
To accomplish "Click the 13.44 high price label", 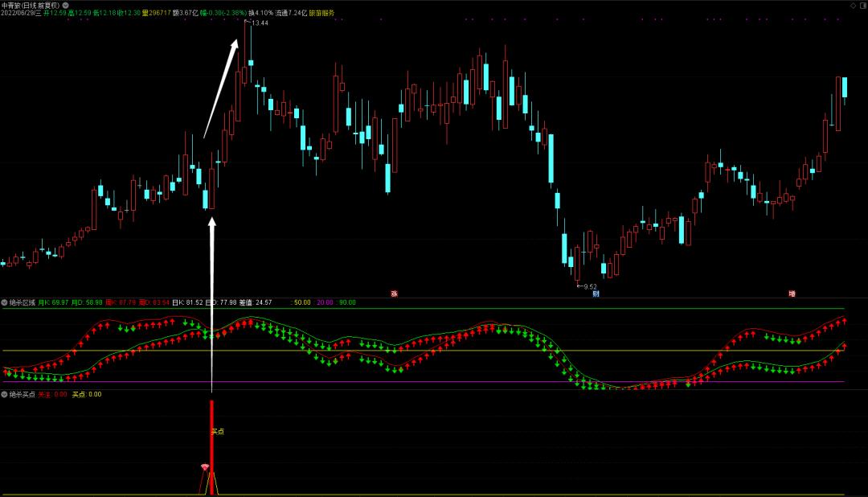I will point(260,23).
